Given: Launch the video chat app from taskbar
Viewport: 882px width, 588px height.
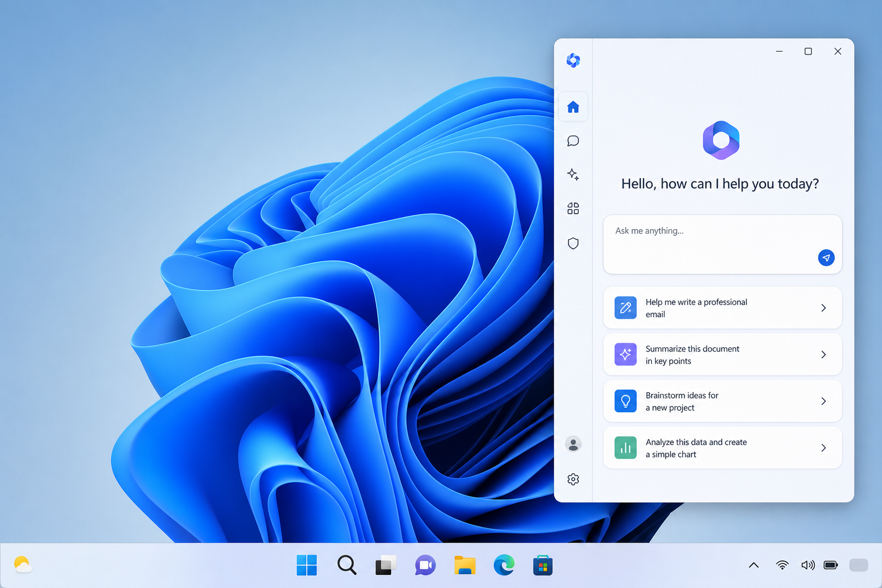Looking at the screenshot, I should [x=425, y=565].
